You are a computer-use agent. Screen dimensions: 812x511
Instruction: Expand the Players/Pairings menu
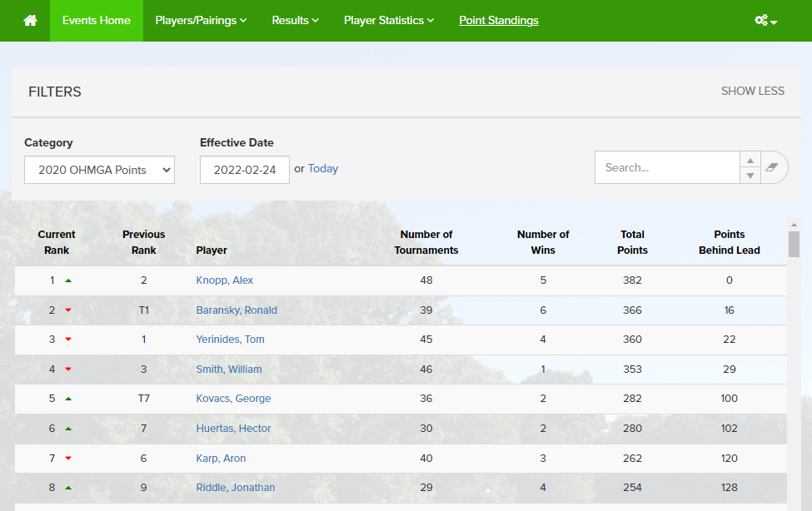201,21
